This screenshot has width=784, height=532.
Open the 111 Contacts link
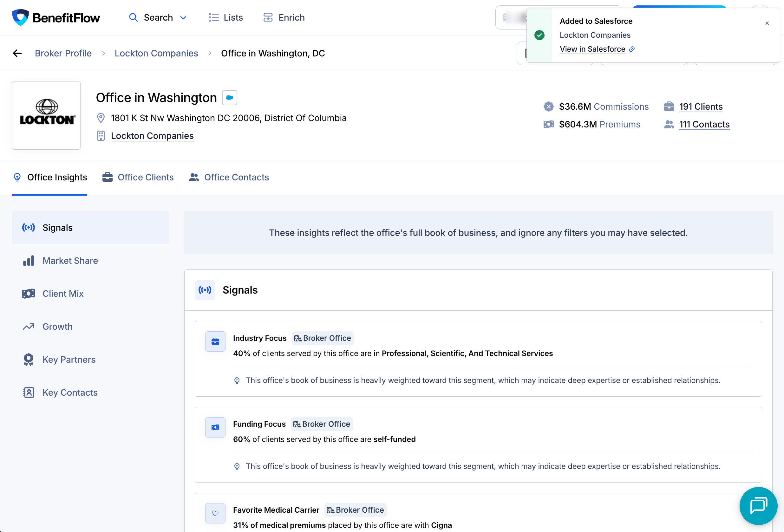[704, 124]
